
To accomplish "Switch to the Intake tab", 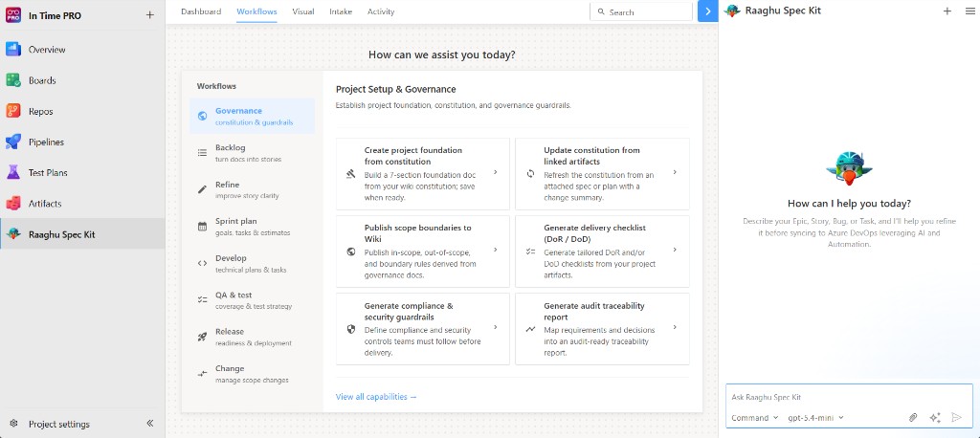I will [341, 11].
